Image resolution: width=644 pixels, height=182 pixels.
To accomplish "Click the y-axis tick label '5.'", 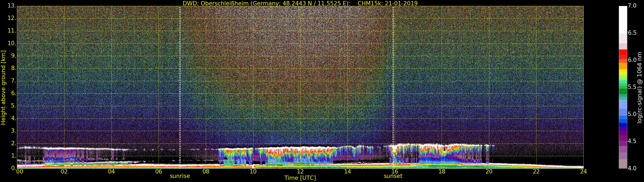I will point(14,106).
